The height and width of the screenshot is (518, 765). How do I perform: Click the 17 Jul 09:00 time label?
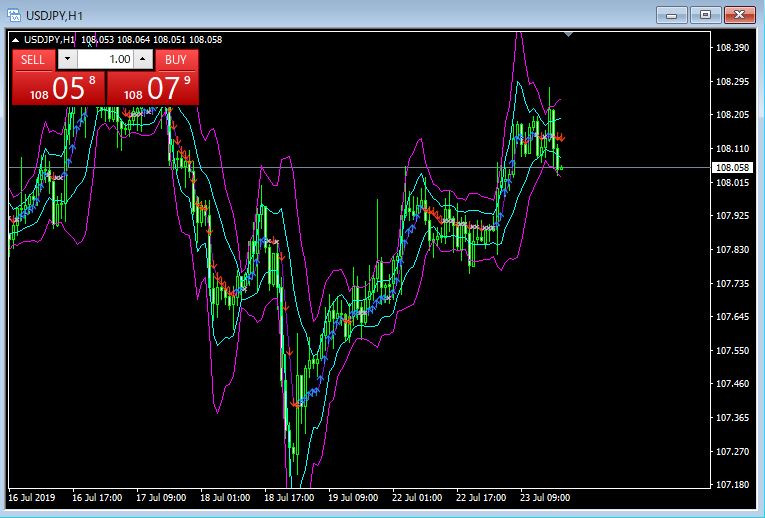[x=161, y=498]
